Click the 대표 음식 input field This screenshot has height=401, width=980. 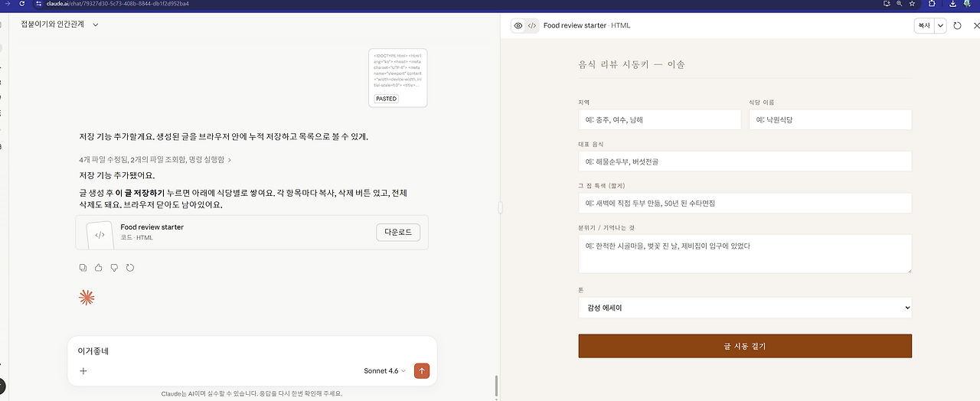point(745,161)
